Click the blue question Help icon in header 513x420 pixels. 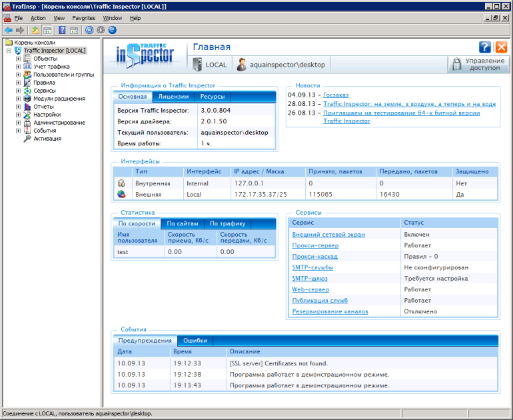tap(485, 47)
